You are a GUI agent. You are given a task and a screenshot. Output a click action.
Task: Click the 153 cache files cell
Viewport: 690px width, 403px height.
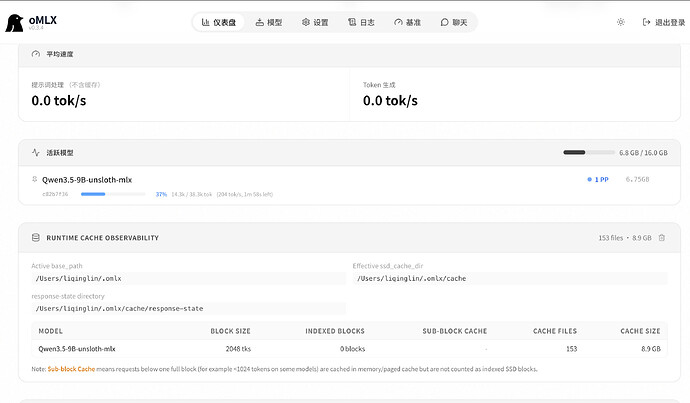point(571,349)
